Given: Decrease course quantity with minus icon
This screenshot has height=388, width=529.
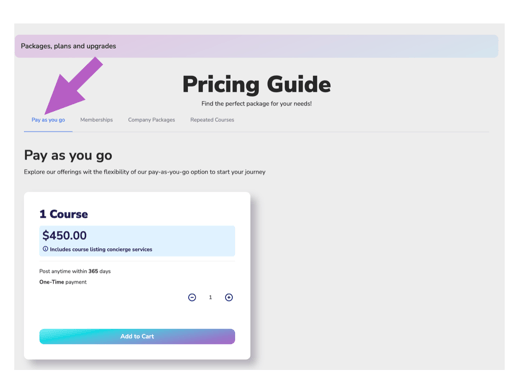Looking at the screenshot, I should click(192, 297).
